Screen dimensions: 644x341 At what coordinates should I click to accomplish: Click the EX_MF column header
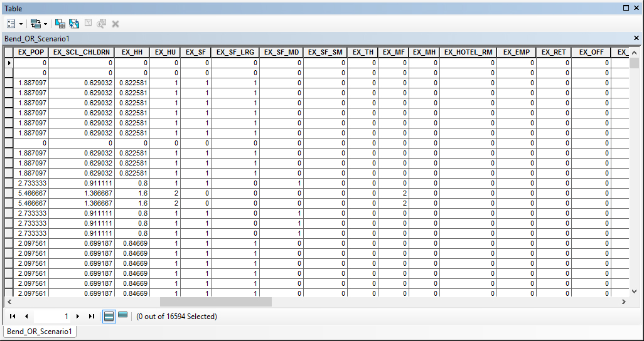point(394,52)
